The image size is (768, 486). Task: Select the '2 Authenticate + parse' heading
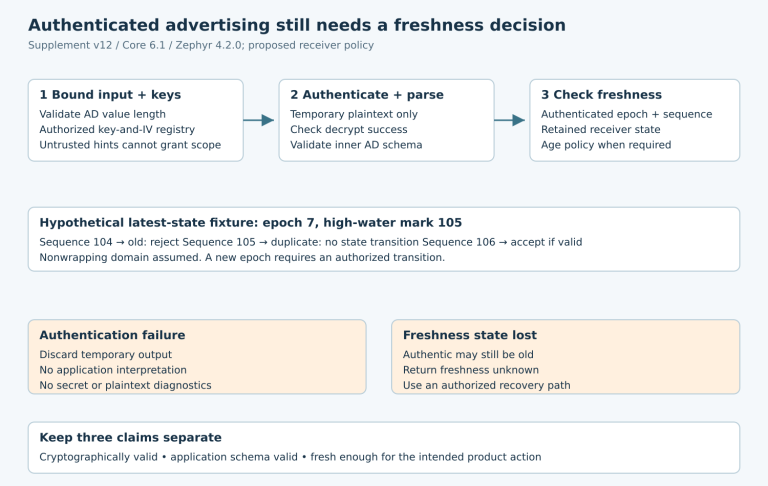coord(367,95)
